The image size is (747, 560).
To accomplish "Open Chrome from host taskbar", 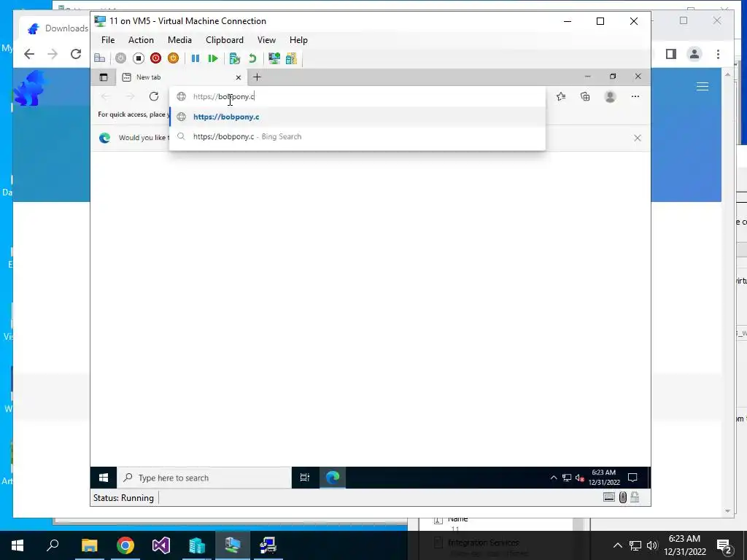I will point(125,545).
